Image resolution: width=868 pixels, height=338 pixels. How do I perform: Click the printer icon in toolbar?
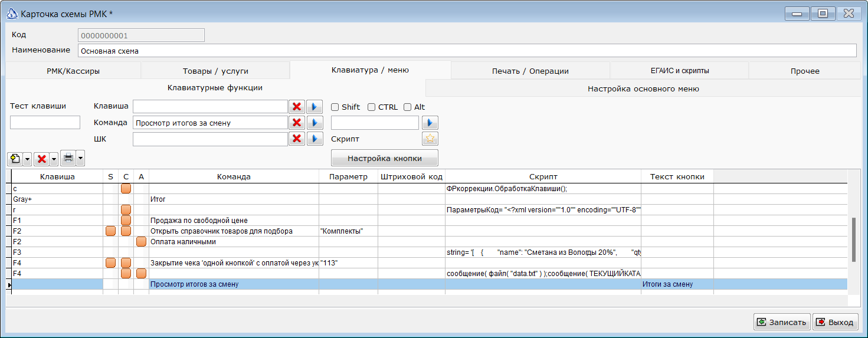coord(68,158)
